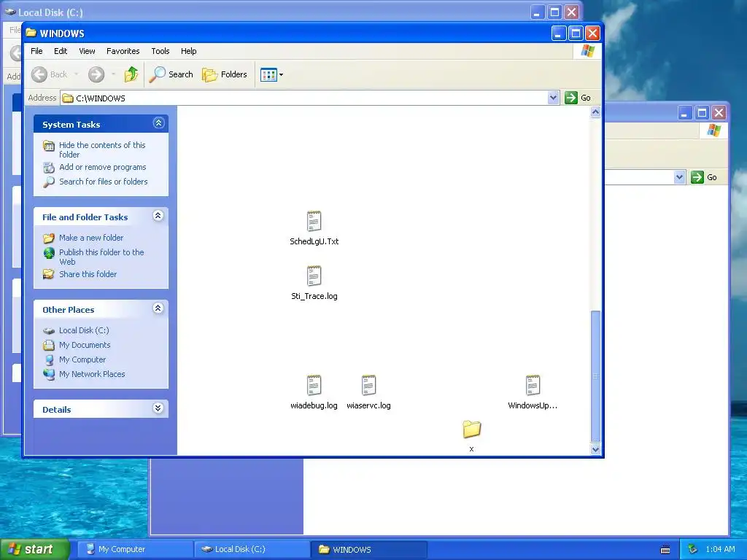The image size is (747, 560).
Task: Open the Help menu
Action: click(x=189, y=51)
